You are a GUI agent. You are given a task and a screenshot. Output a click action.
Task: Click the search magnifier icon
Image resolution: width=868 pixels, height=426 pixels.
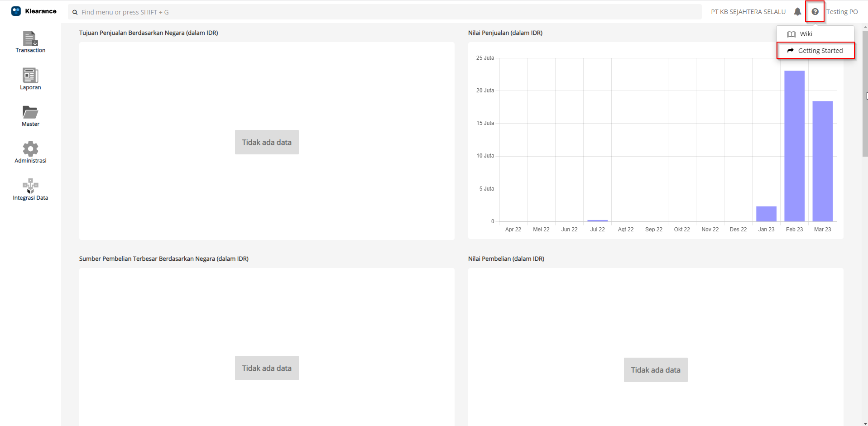click(x=75, y=12)
